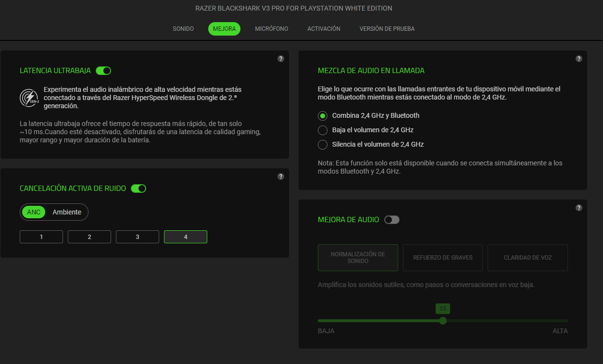Click the Latencia Ultrabaja heading text

55,71
